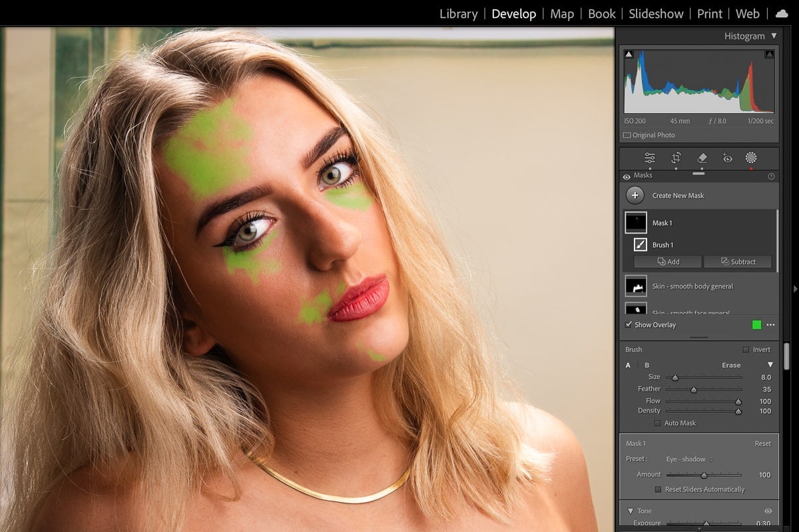Select Skin - smooth body general mask
Image resolution: width=799 pixels, height=532 pixels.
pyautogui.click(x=692, y=286)
